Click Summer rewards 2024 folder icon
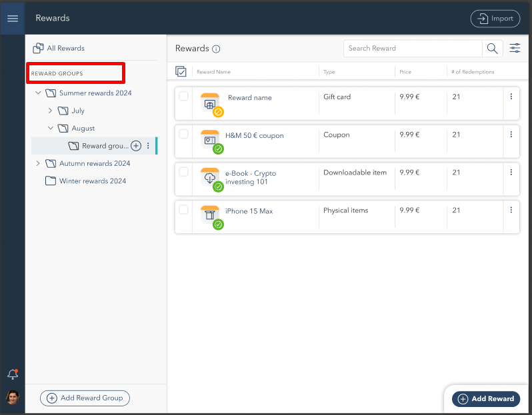Viewport: 532px width, 415px height. 51,93
